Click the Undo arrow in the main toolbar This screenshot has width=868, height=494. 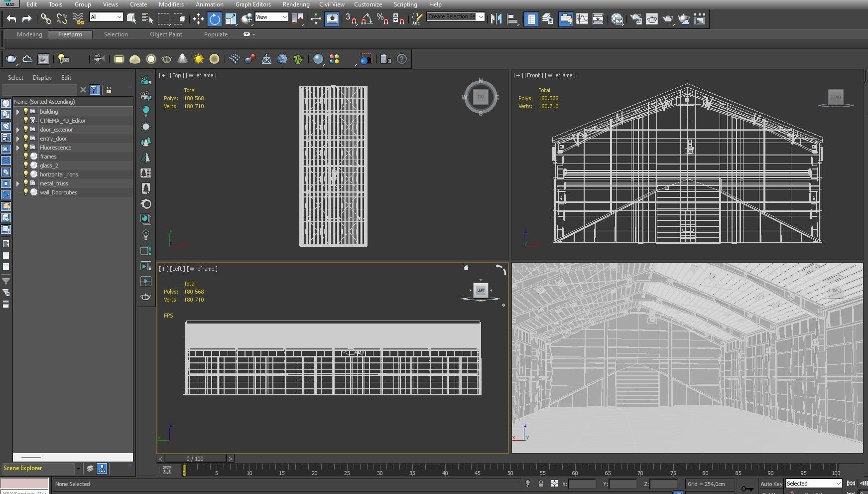(11, 19)
